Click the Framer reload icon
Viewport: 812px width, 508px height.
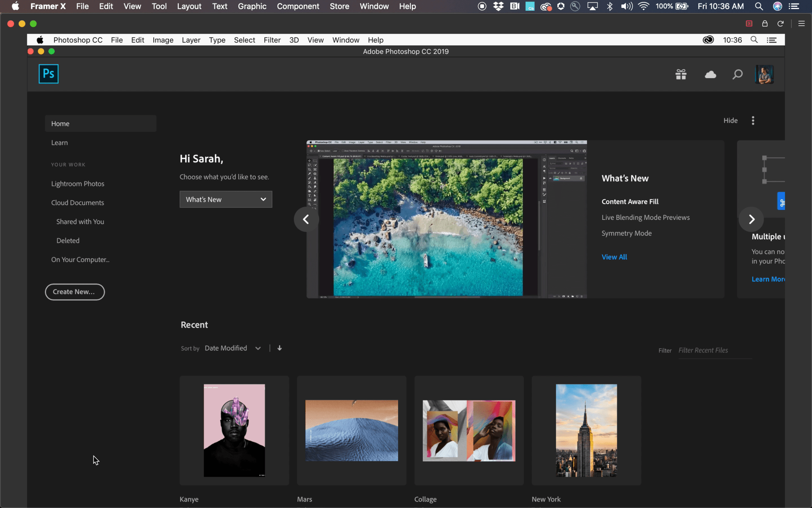tap(780, 24)
